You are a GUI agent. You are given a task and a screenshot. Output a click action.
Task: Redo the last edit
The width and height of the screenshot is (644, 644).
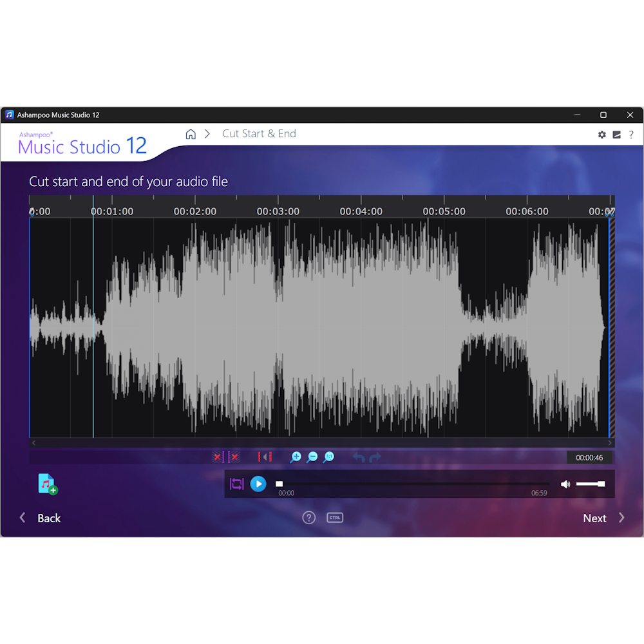[x=375, y=457]
